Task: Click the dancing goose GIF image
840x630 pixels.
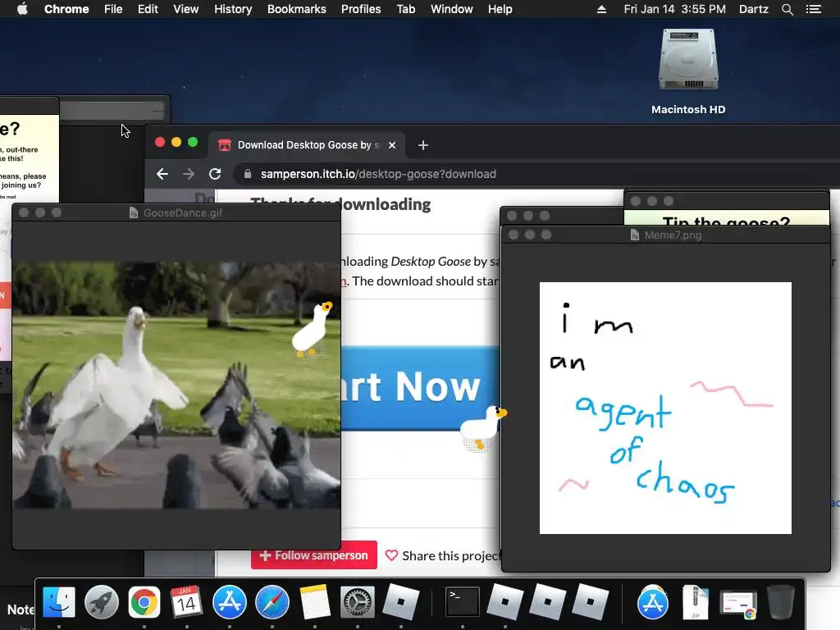Action: [x=176, y=385]
